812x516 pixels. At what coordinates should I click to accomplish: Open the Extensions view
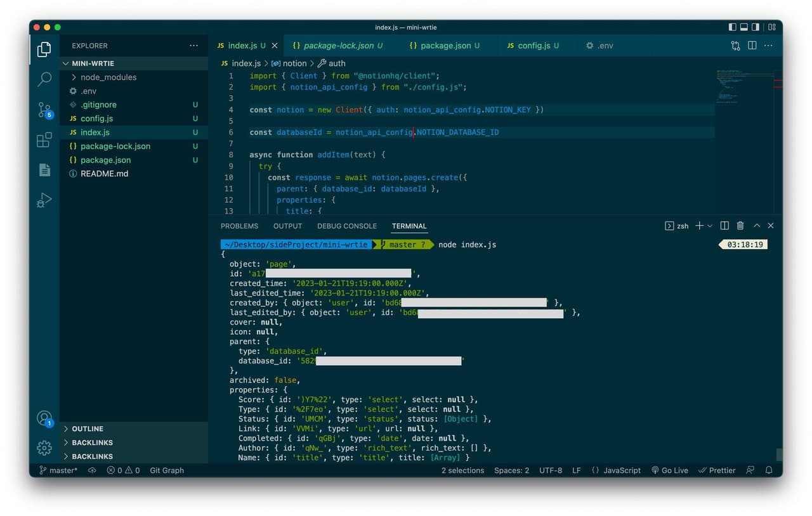pos(44,140)
